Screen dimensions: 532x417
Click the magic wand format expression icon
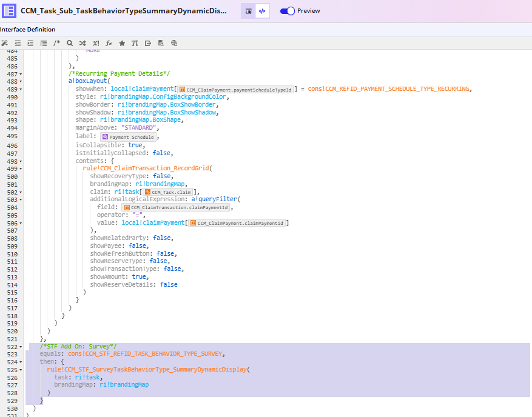(x=4, y=43)
